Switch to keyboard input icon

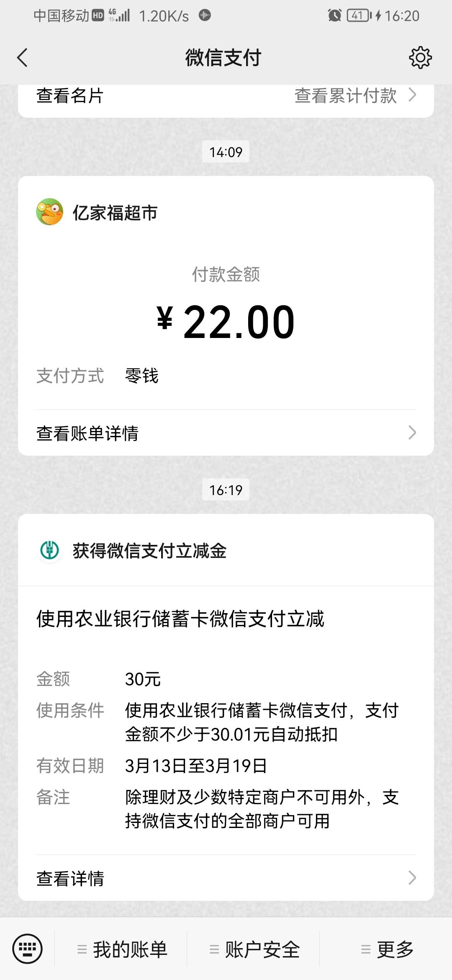point(28,949)
